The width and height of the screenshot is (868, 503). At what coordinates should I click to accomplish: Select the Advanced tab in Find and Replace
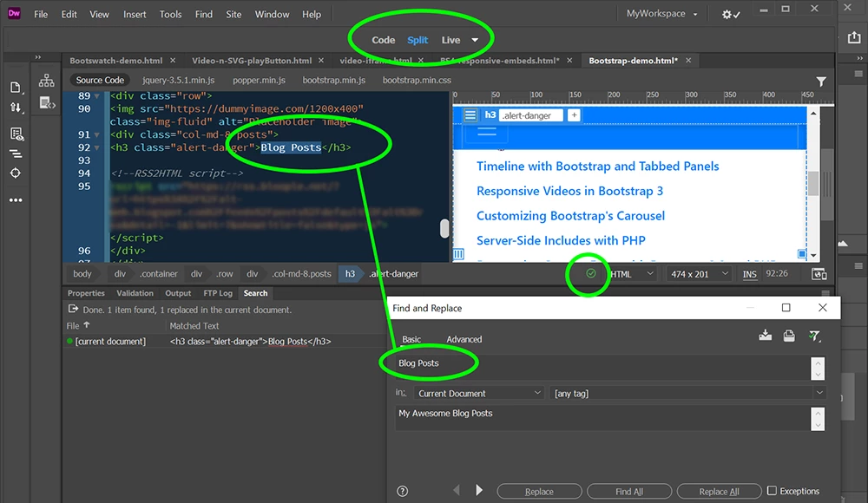[464, 339]
